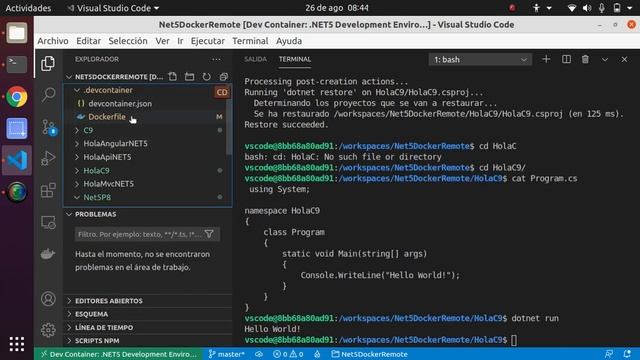
Task: Add a new terminal
Action: click(x=546, y=60)
